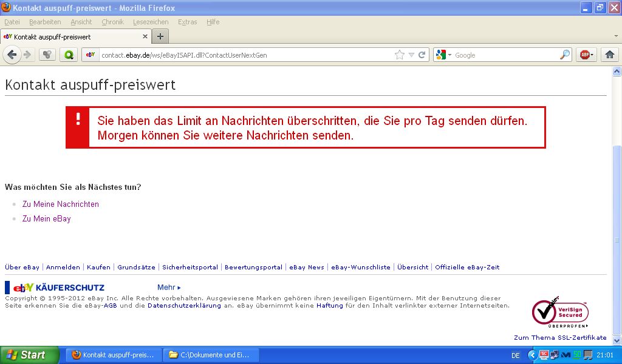Click the Mehr link beside Käuferschutz
622x364 pixels.
pos(169,288)
